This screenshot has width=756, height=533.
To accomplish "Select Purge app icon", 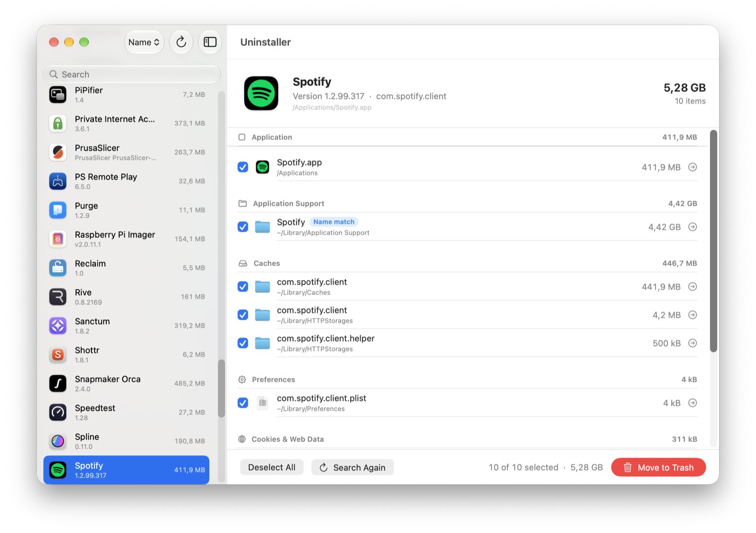I will point(58,210).
